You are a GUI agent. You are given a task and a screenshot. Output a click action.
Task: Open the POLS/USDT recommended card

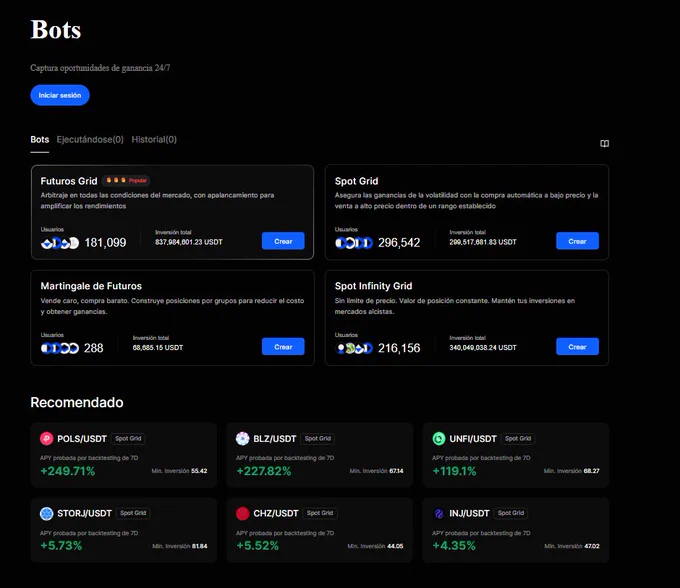(124, 455)
